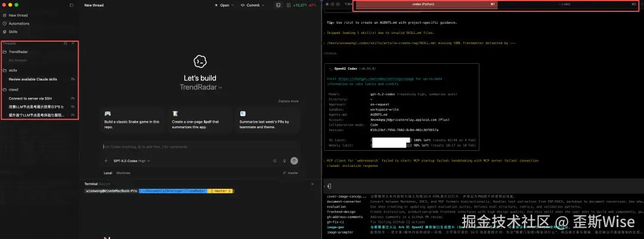
Task: Click the circular icon left of the microphone
Action: (275, 161)
